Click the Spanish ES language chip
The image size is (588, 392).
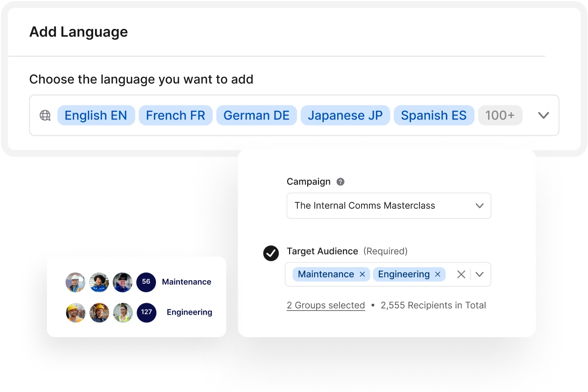(434, 115)
